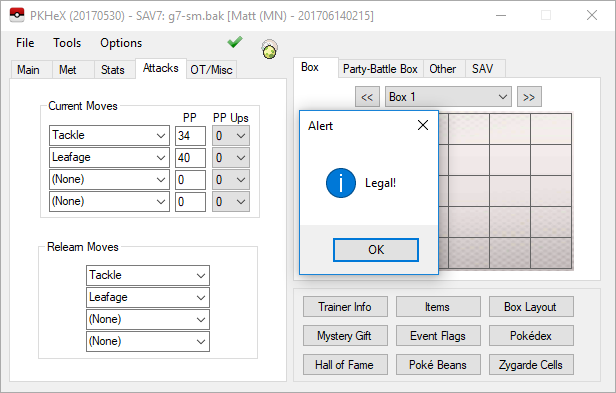Open the File menu
Screen dimensions: 616x393
[25, 43]
